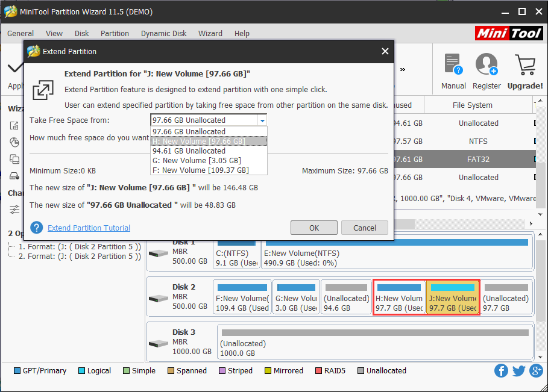
Task: Select the E:New Volume partition on Disk 1
Action: 397,254
